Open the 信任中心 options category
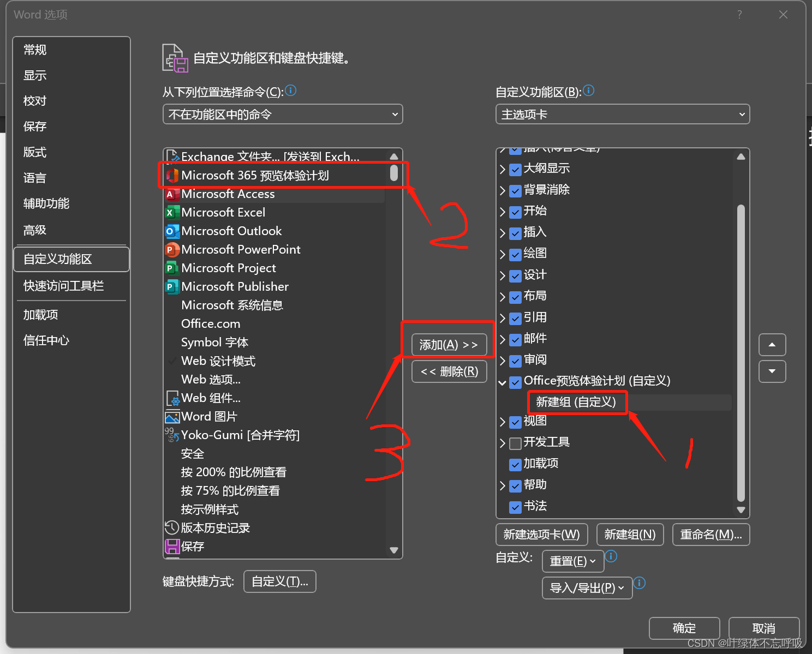 (71, 340)
